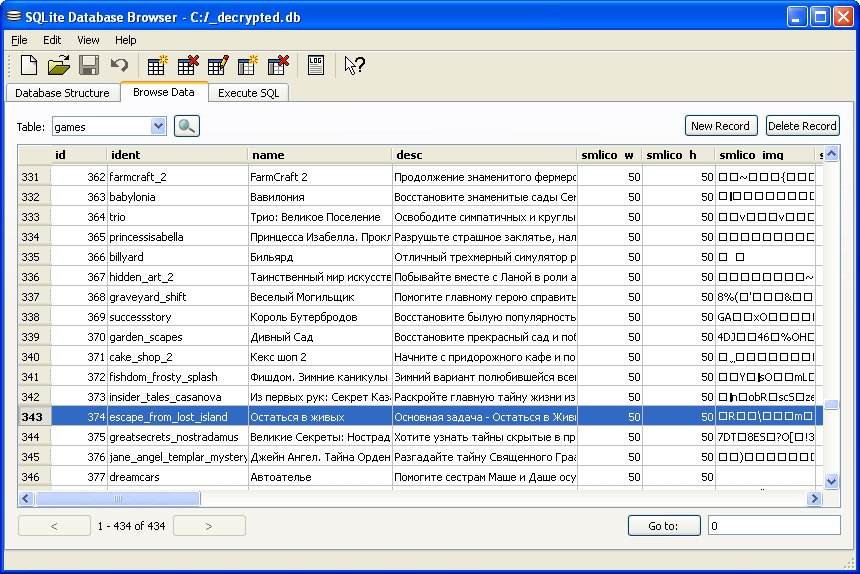The width and height of the screenshot is (860, 574).
Task: Click the hidden_art_2 ident cell
Action: pyautogui.click(x=177, y=277)
